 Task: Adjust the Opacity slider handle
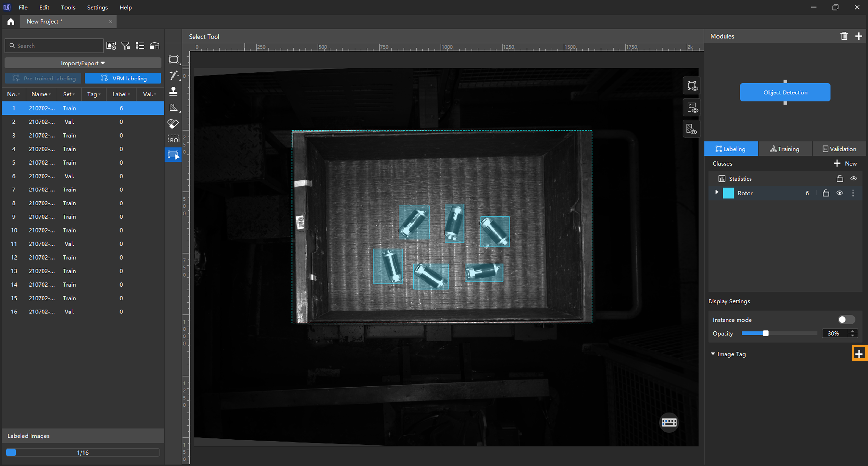point(765,333)
